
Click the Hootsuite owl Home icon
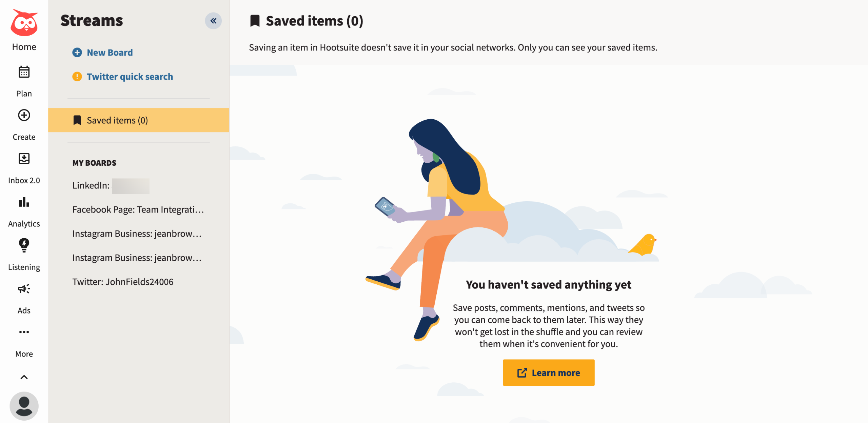pos(24,23)
